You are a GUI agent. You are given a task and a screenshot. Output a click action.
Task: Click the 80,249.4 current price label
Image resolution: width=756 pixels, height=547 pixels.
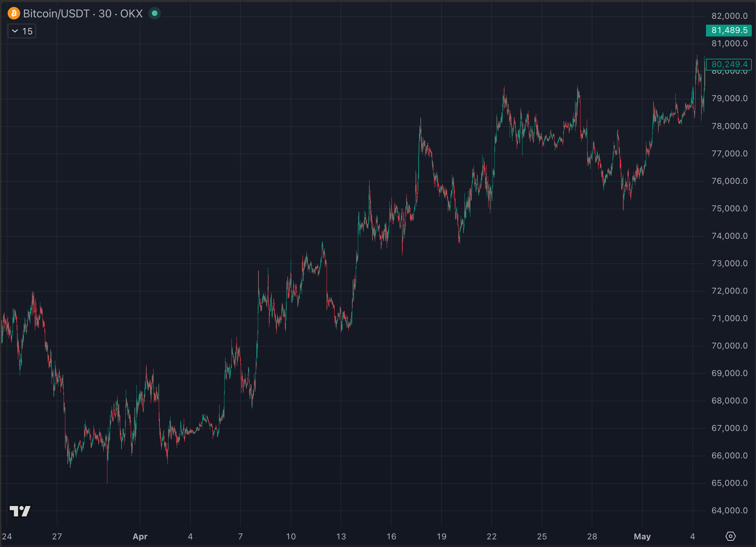click(x=729, y=64)
